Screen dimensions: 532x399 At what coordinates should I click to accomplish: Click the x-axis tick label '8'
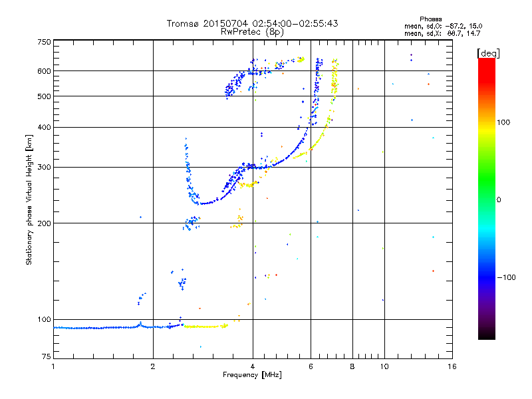tap(352, 366)
